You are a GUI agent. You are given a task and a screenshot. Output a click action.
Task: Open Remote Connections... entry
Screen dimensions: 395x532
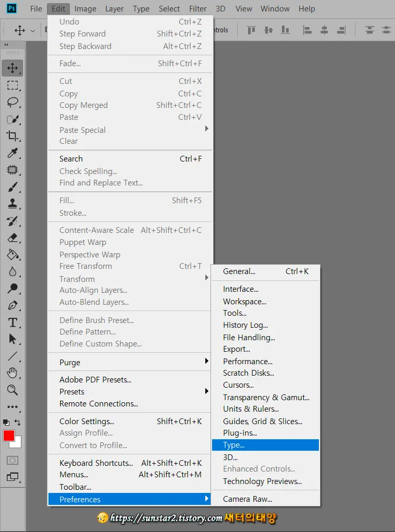coord(131,404)
